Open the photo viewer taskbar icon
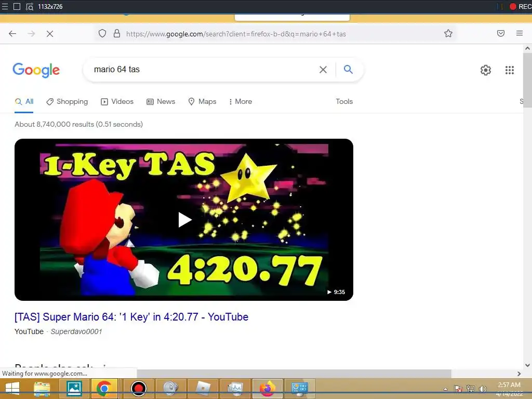Screen dimensions: 532x399 (74, 389)
